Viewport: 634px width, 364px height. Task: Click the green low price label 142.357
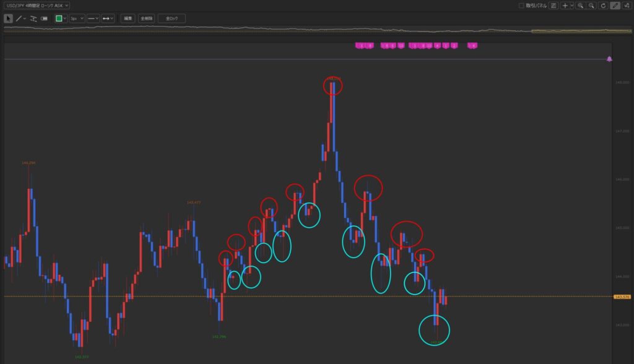click(x=82, y=357)
